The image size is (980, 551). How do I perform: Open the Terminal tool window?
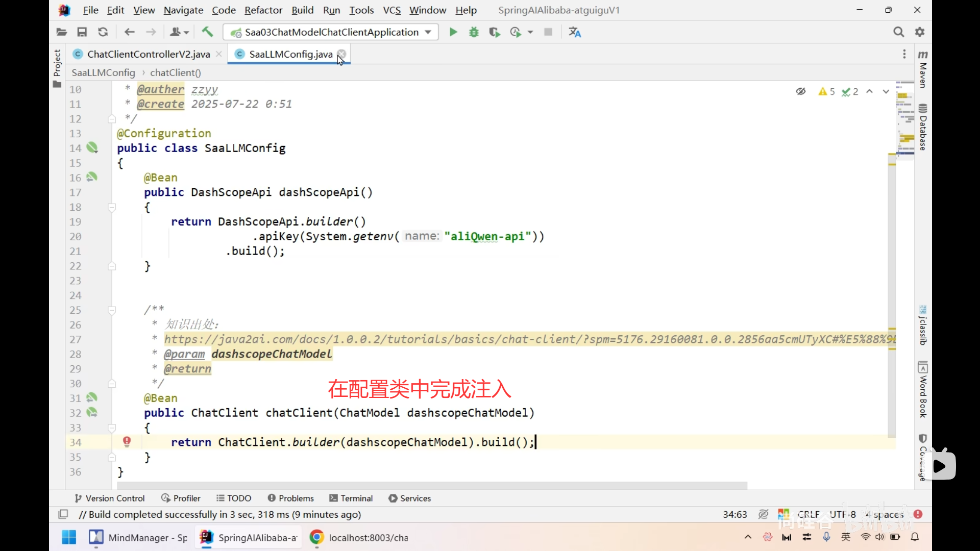click(x=351, y=498)
